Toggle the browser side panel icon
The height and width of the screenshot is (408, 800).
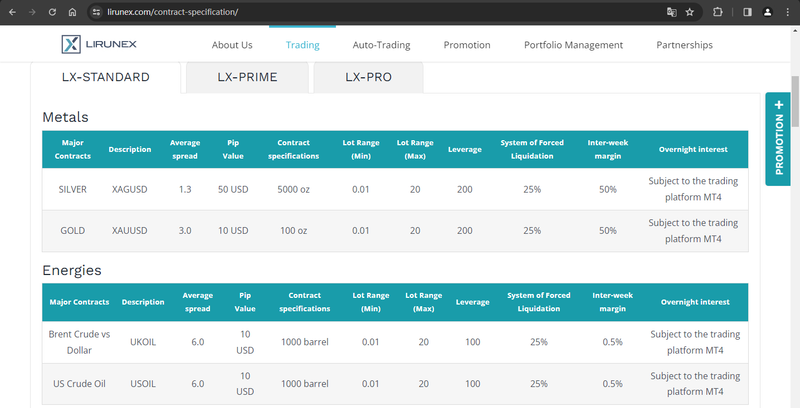[x=747, y=12]
